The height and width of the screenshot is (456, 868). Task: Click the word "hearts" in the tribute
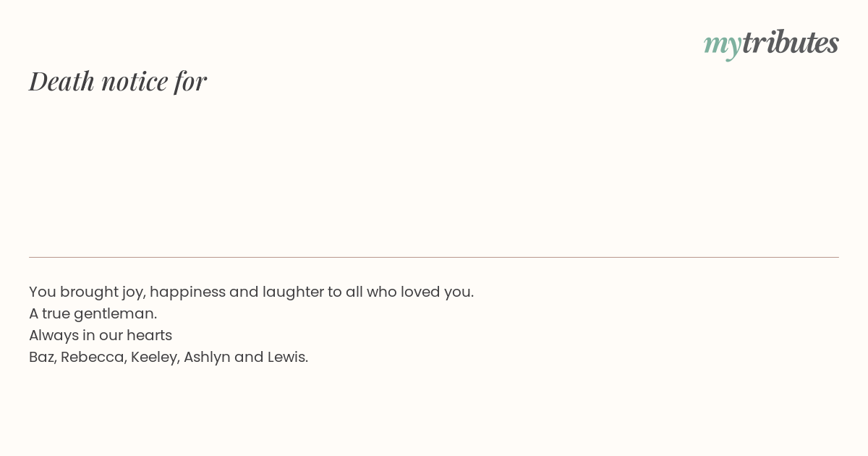click(149, 335)
